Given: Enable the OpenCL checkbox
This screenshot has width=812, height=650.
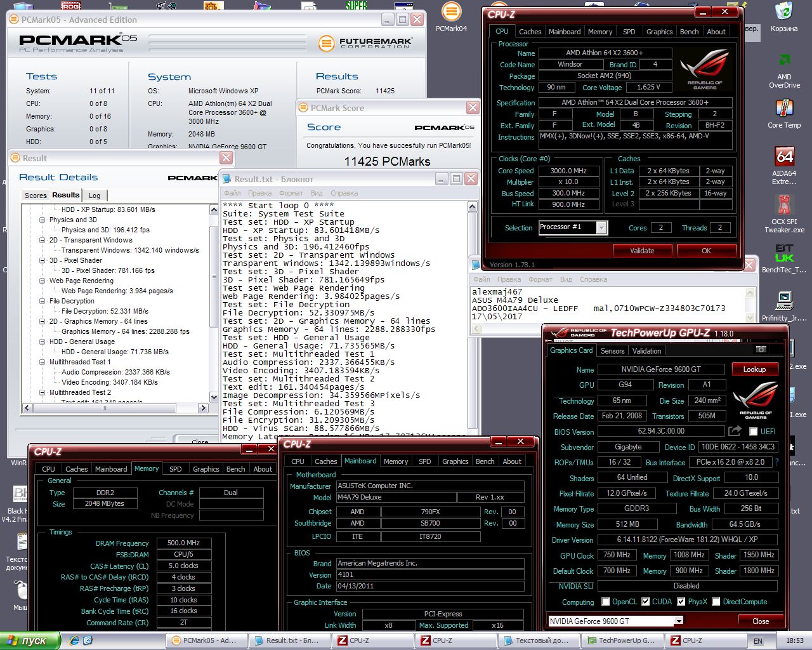Looking at the screenshot, I should (x=605, y=602).
